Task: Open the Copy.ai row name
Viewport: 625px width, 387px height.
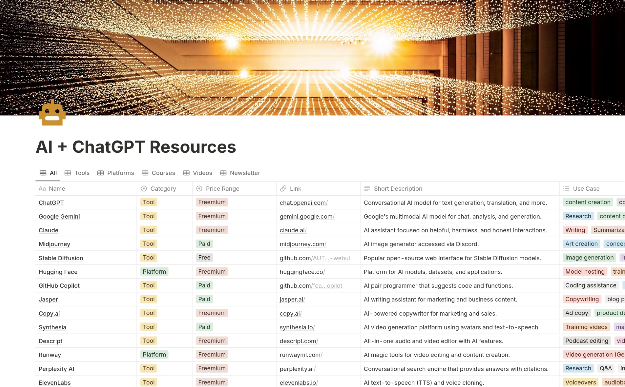Action: 49,313
